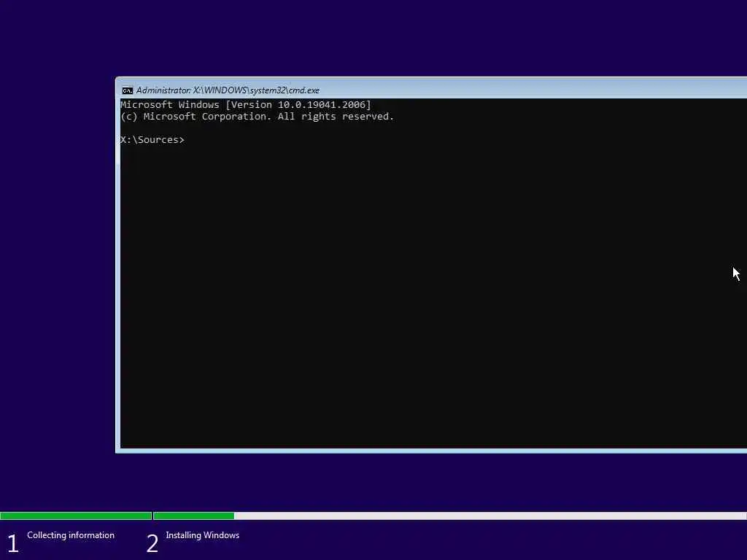The height and width of the screenshot is (560, 747).
Task: Click step number 2 at the bottom
Action: pyautogui.click(x=152, y=543)
